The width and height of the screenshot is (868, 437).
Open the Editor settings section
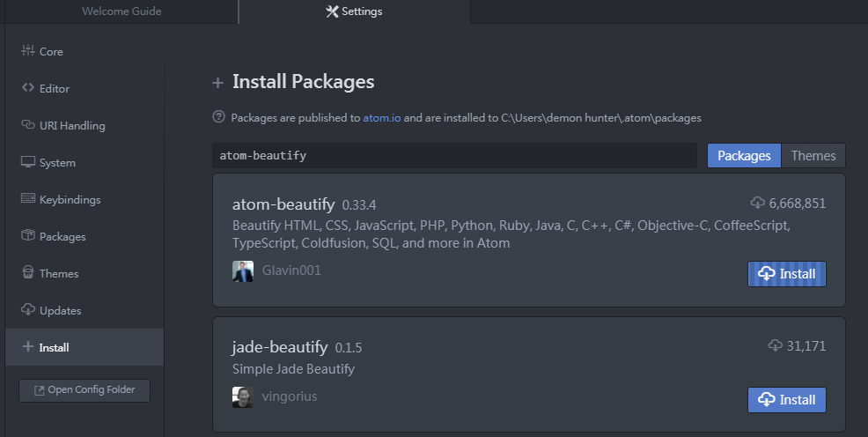tap(85, 89)
